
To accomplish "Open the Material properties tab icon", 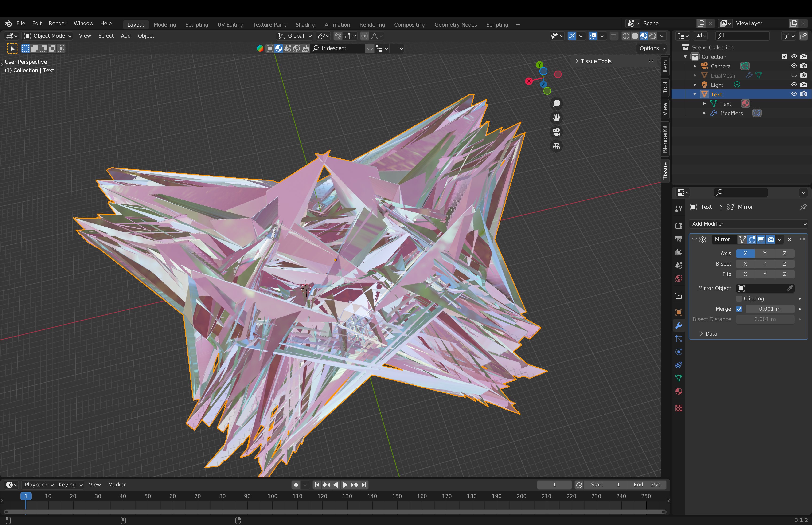I will [678, 391].
